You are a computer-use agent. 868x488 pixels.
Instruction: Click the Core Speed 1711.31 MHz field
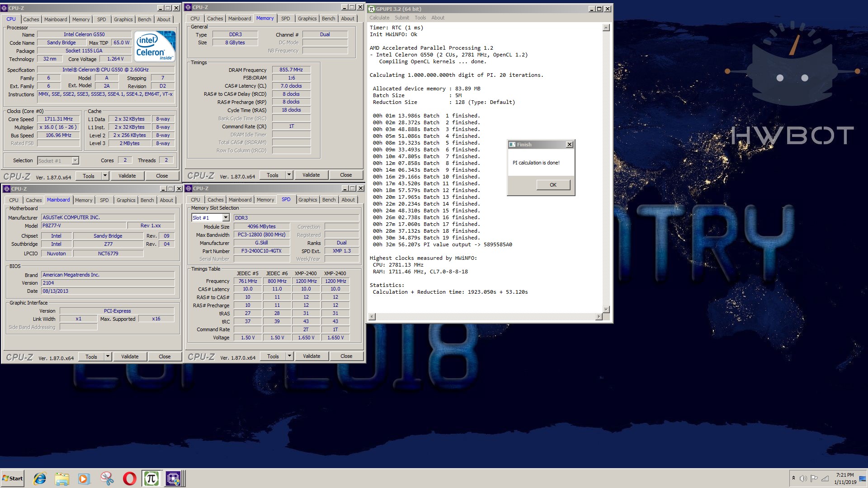pyautogui.click(x=59, y=119)
